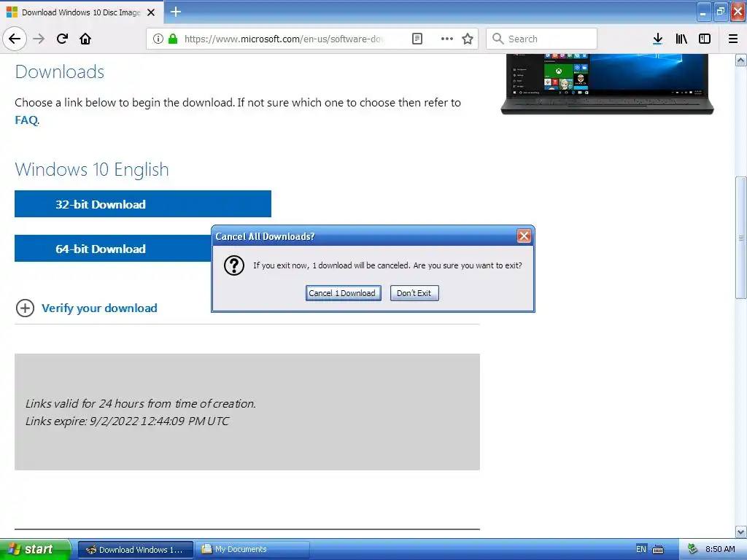Click the forward navigation arrow
This screenshot has height=560, width=747.
coord(39,39)
